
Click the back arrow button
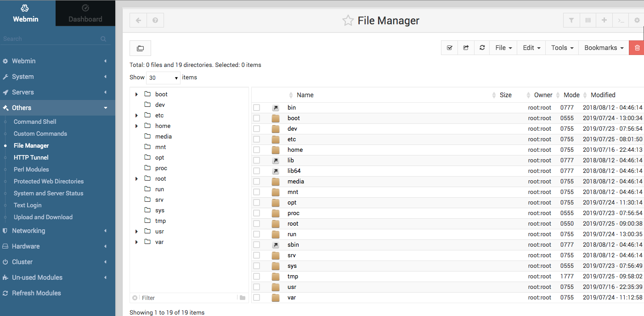click(x=138, y=20)
